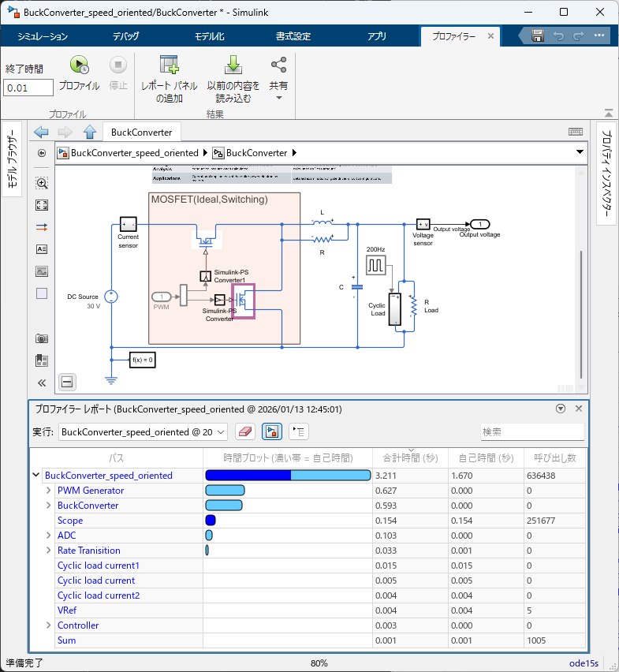Click the eraser icon in the profiler report
The width and height of the screenshot is (619, 672).
[245, 431]
